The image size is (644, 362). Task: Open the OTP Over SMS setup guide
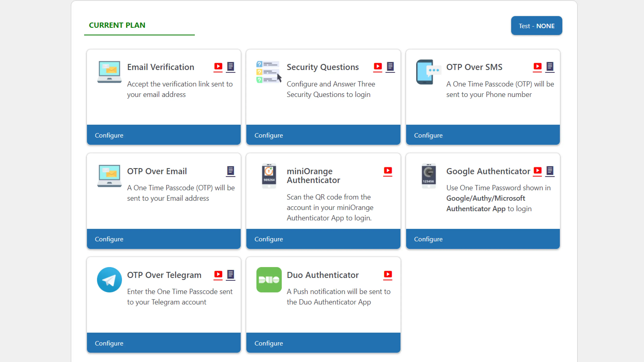tap(550, 67)
